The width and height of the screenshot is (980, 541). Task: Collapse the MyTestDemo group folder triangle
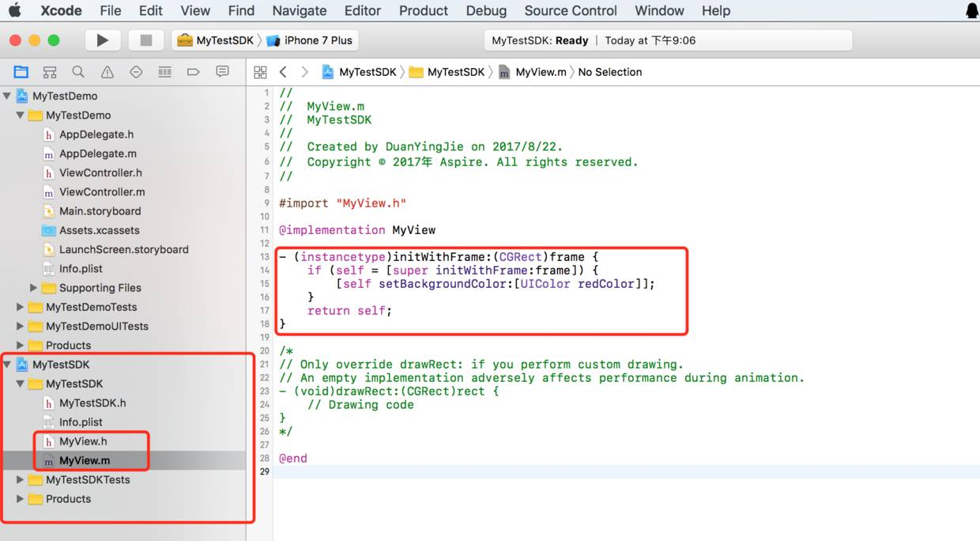[x=21, y=115]
